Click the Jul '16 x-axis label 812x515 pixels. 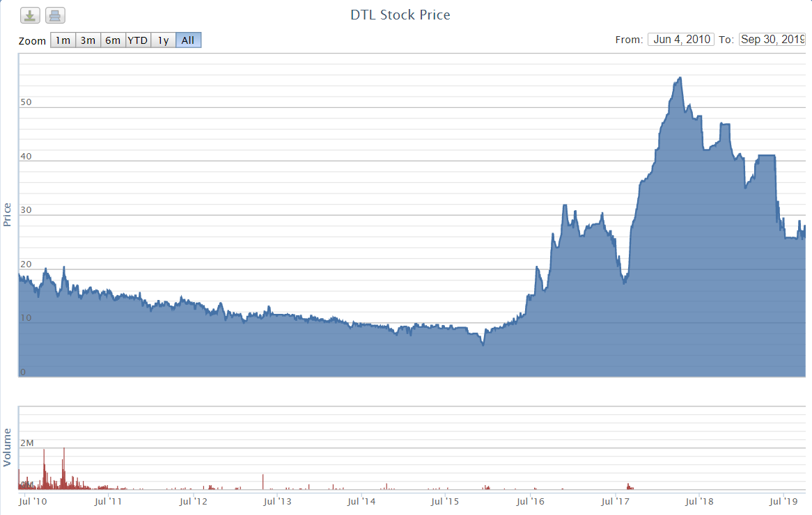(x=531, y=500)
